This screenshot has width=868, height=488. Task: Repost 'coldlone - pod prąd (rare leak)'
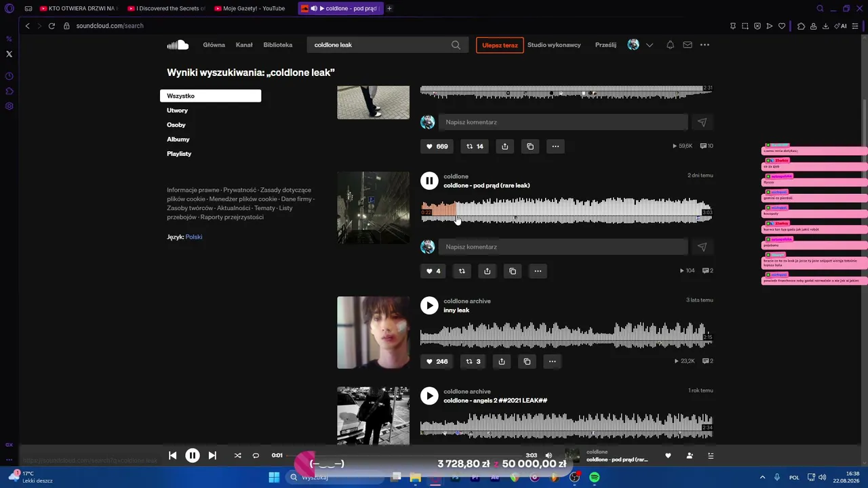tap(462, 271)
